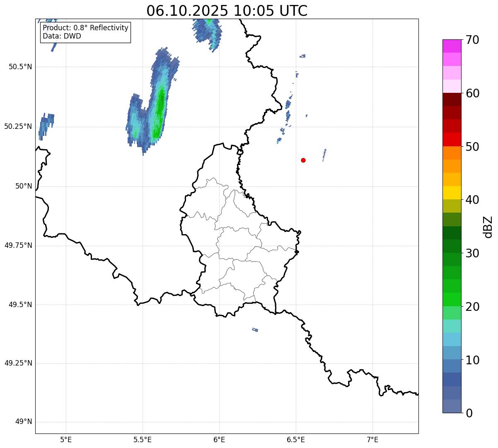
Task: Click the 70 tick label on colorbar
Action: 472,40
